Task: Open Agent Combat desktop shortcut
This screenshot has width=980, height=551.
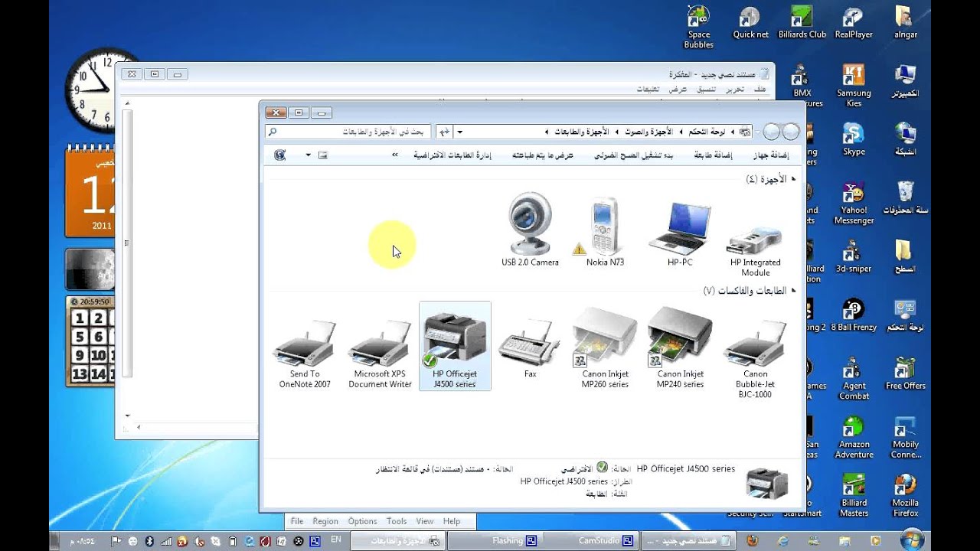Action: coord(854,378)
